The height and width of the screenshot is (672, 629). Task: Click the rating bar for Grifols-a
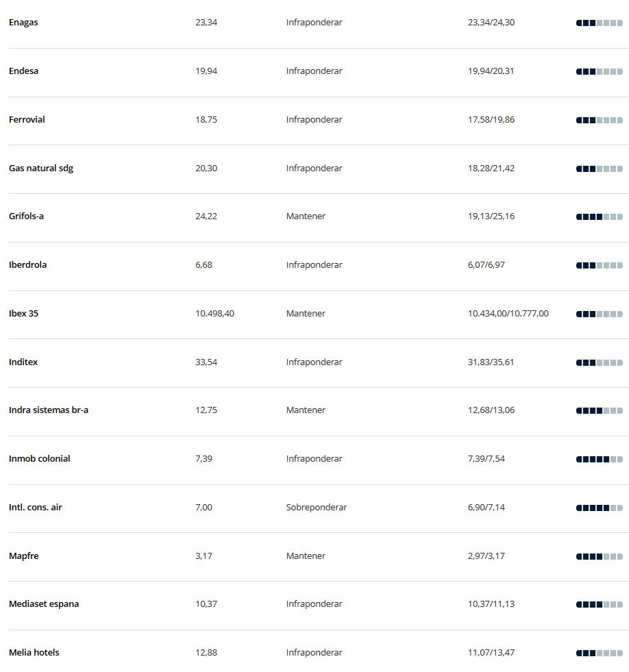pos(599,217)
